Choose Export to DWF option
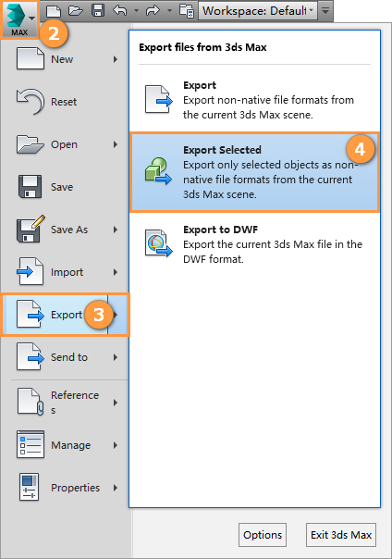392x559 pixels. [255, 244]
